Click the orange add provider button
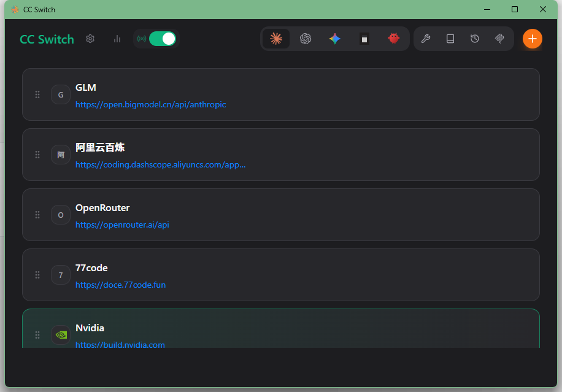This screenshot has height=392, width=562. click(532, 39)
